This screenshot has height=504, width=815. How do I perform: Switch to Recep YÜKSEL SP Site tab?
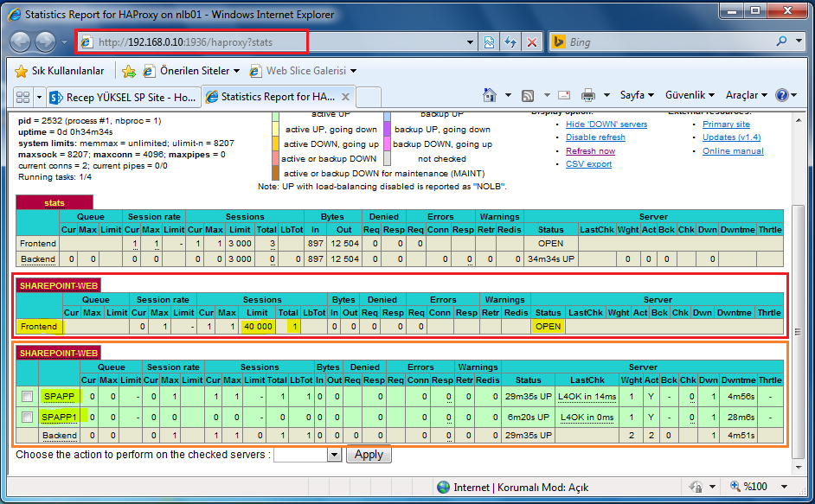click(x=123, y=97)
